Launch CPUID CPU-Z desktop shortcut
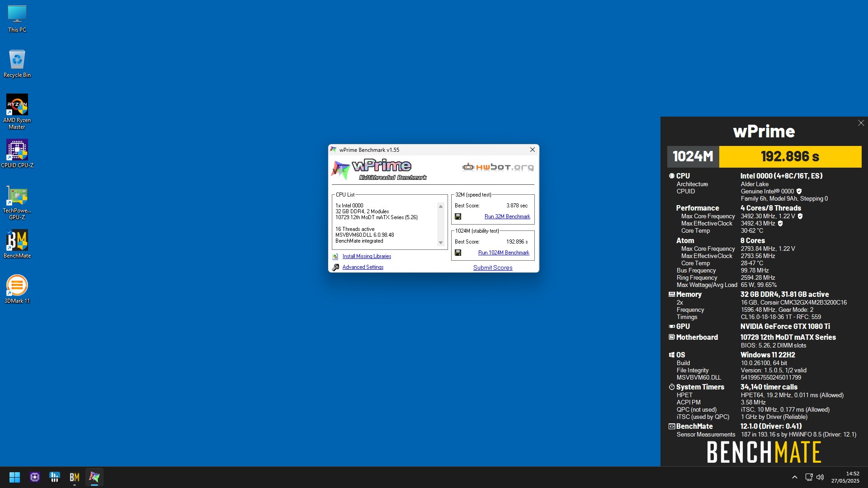868x488 pixels. (x=17, y=154)
